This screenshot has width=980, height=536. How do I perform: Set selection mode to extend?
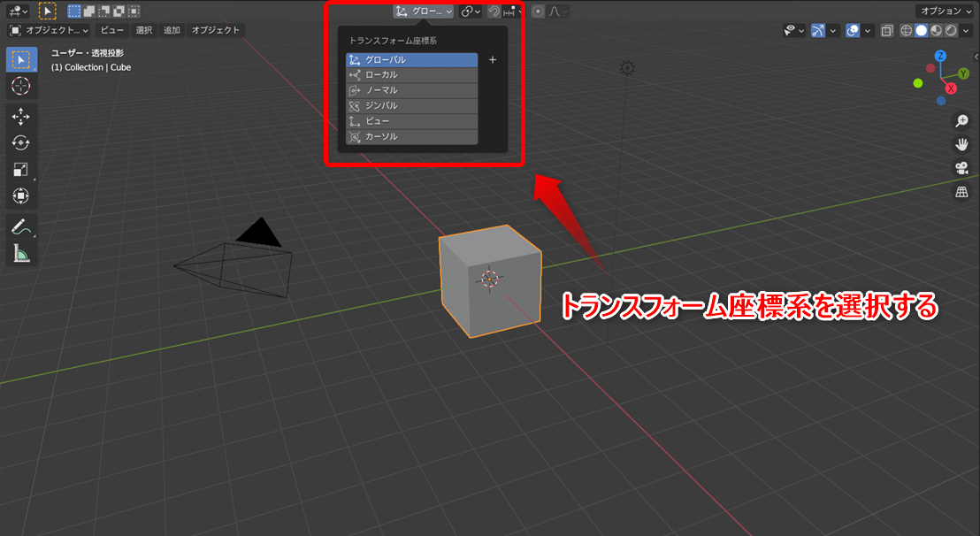pyautogui.click(x=89, y=11)
